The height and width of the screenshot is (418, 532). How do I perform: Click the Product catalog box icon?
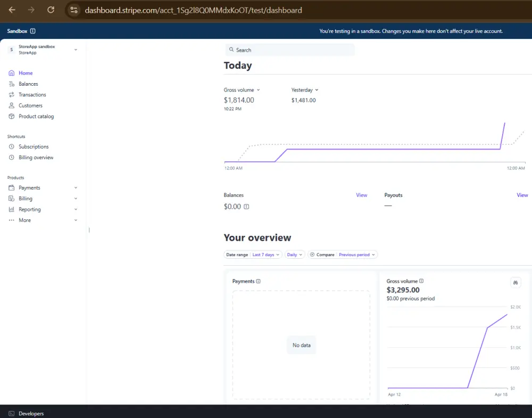pos(12,116)
